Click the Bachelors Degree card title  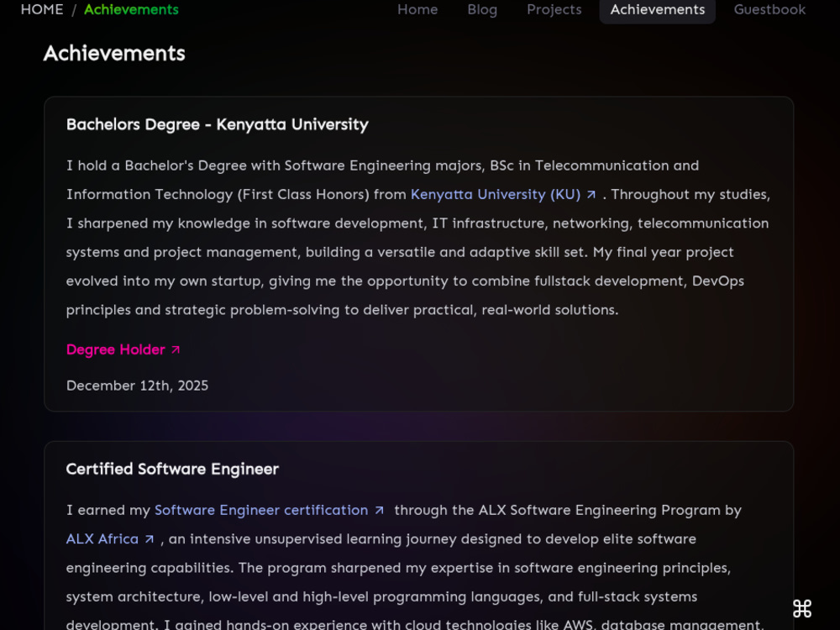[218, 124]
